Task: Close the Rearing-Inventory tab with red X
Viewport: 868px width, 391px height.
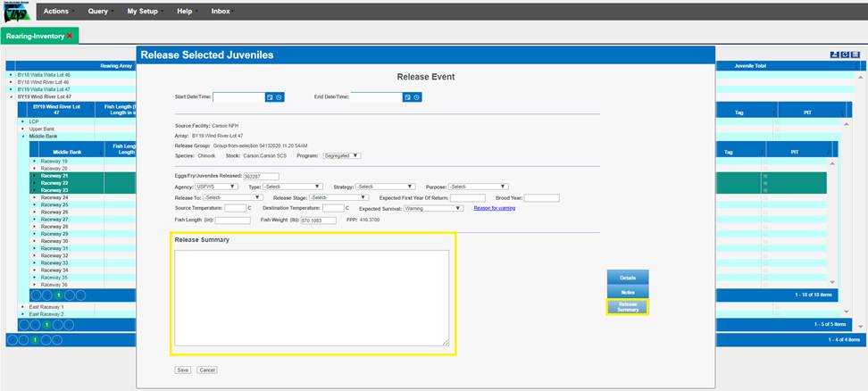Action: (x=70, y=36)
